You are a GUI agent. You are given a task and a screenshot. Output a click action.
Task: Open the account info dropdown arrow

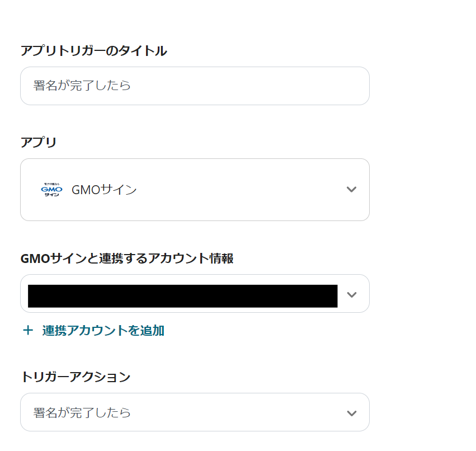[x=351, y=294]
